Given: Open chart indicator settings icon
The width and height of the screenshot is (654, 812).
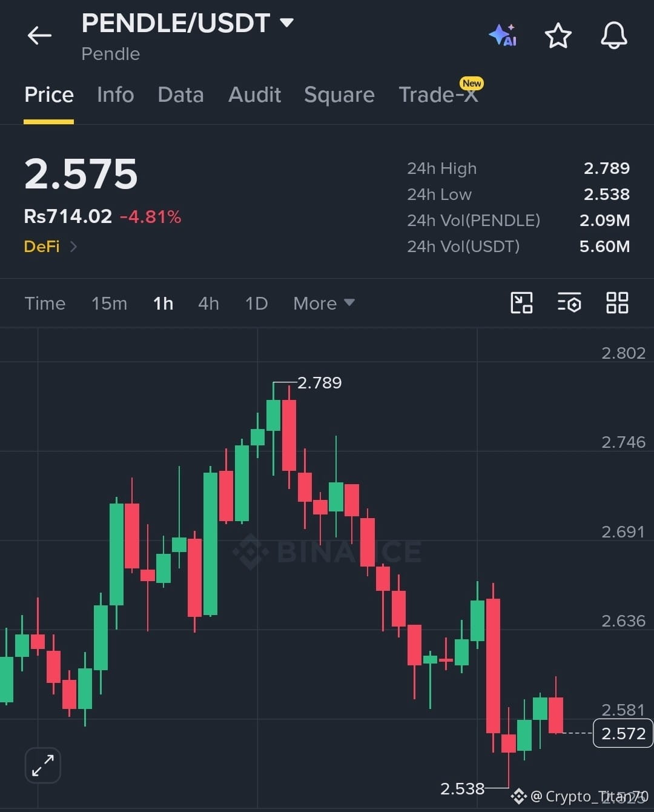Looking at the screenshot, I should 569,302.
